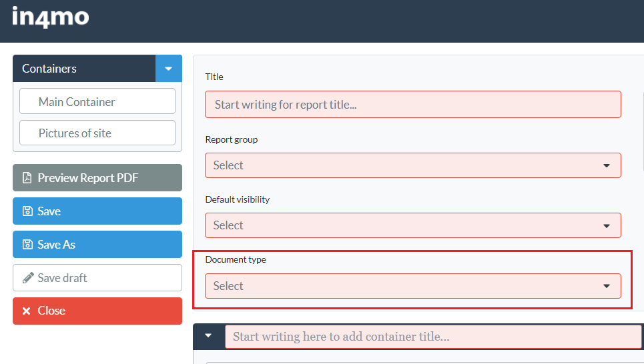Open the Document type dropdown
Viewport: 644px width, 364px height.
click(x=412, y=286)
